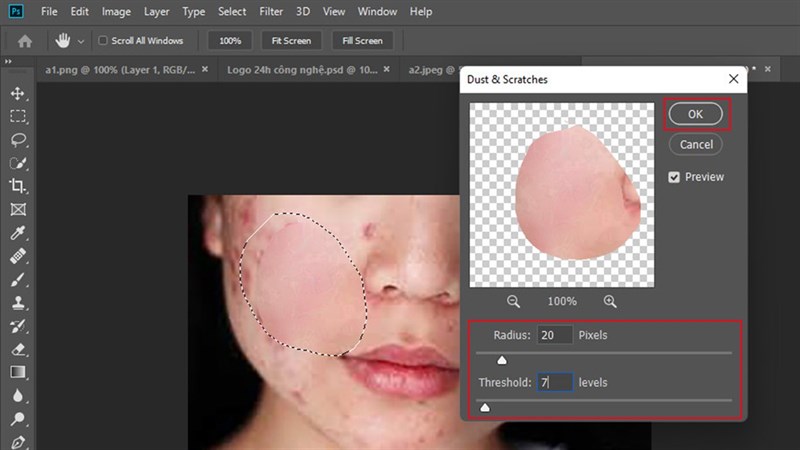Switch to the a2.jpeg document tab
800x450 pixels.
427,70
